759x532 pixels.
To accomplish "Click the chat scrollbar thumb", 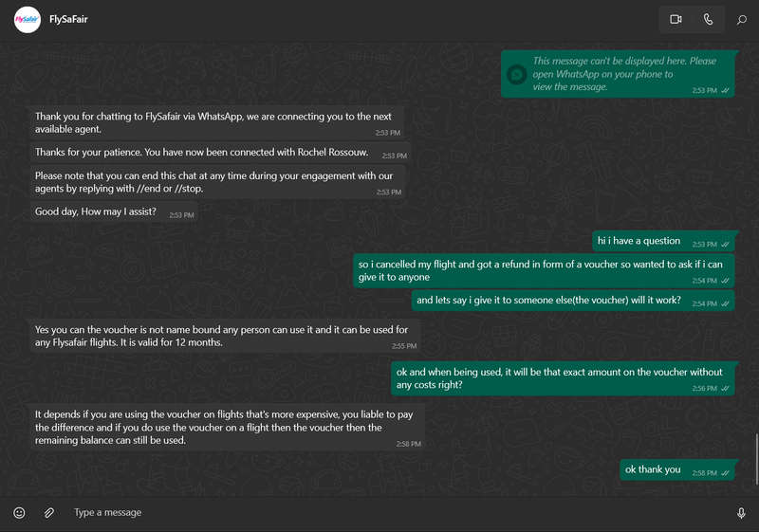I will [x=756, y=459].
